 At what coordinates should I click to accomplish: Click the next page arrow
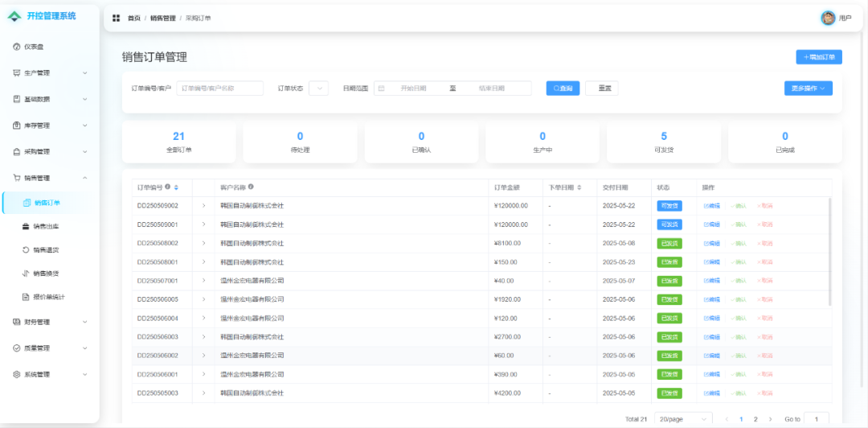(x=770, y=419)
